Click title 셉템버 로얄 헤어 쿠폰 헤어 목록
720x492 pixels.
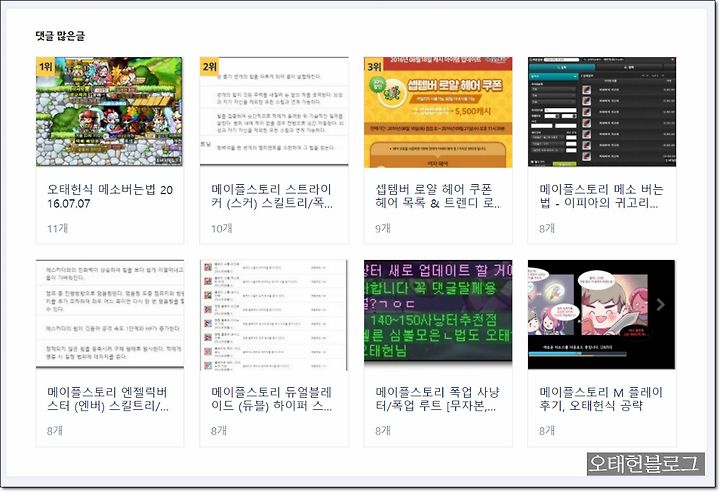[438, 196]
